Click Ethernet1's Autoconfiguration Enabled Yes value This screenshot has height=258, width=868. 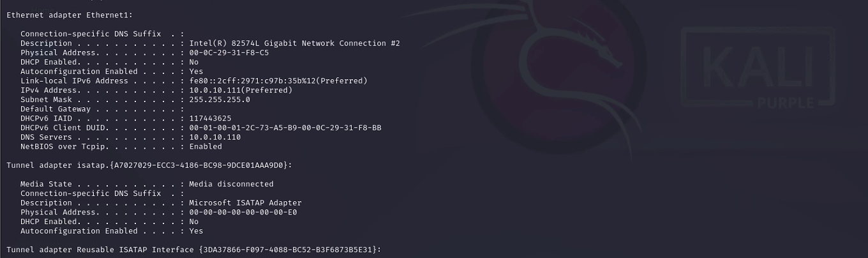coord(196,72)
